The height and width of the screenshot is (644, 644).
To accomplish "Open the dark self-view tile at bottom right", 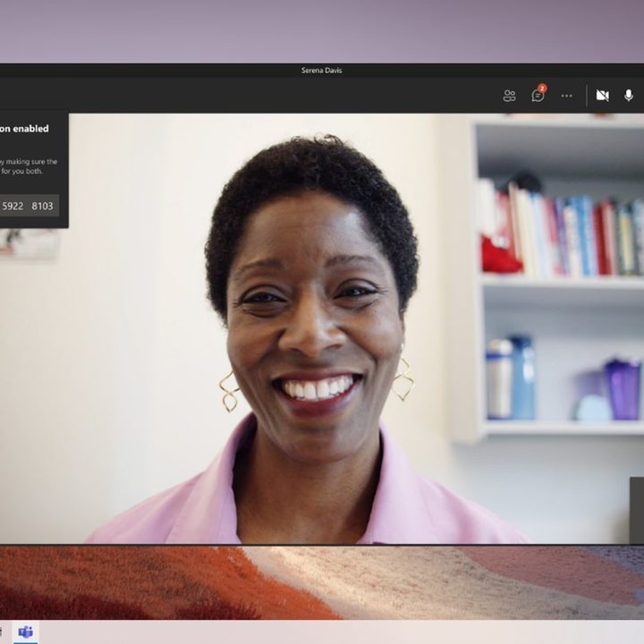I will tap(637, 510).
